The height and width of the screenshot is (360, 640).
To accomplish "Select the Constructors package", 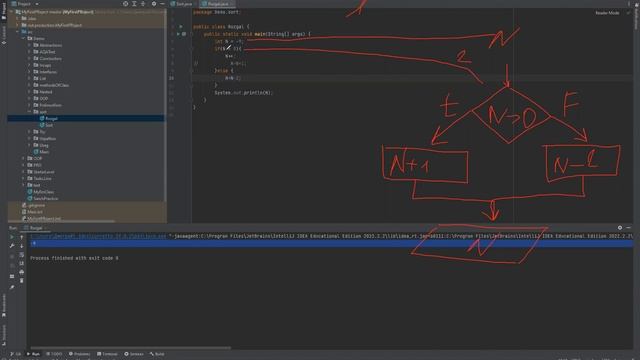I will point(48,58).
